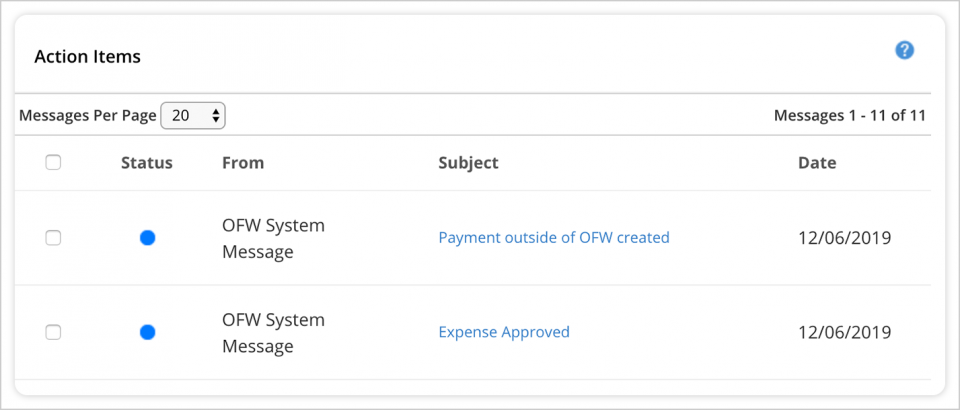This screenshot has height=410, width=960.
Task: Select OFW System Message sender in first row
Action: [273, 239]
